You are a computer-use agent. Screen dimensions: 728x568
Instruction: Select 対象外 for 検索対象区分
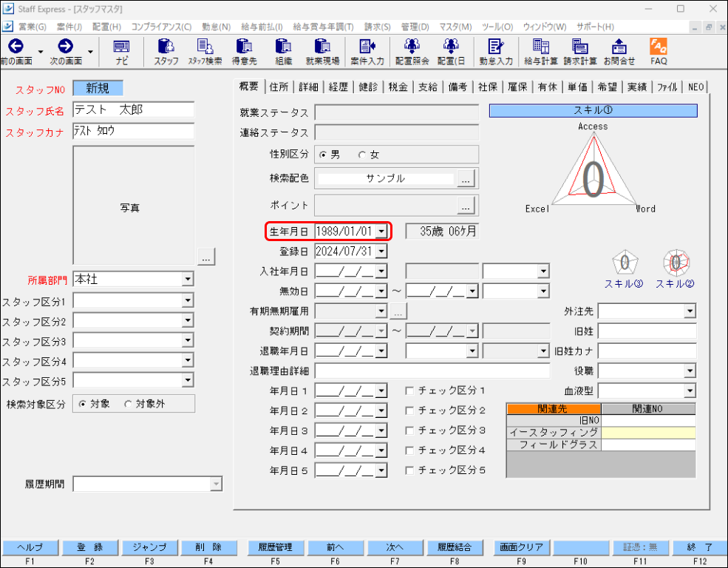(128, 404)
